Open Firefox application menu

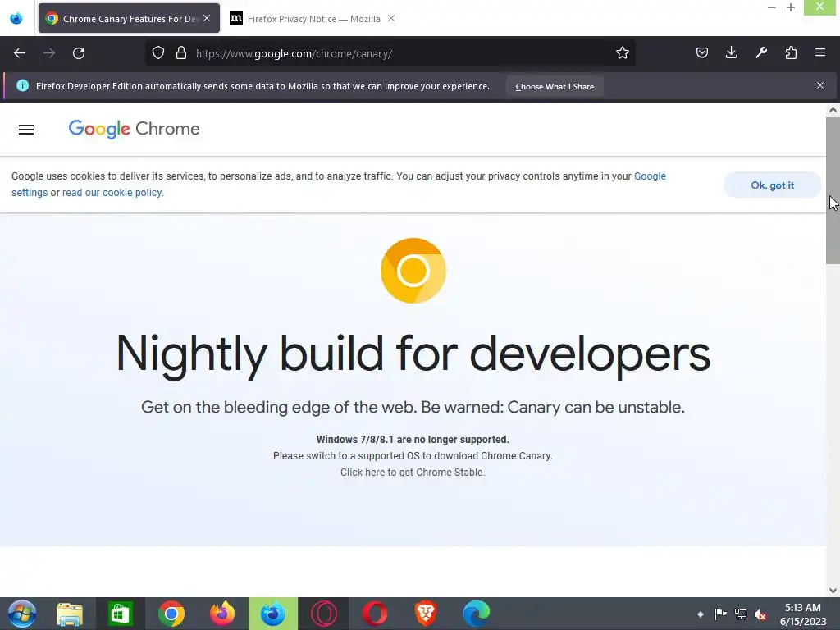click(x=820, y=53)
